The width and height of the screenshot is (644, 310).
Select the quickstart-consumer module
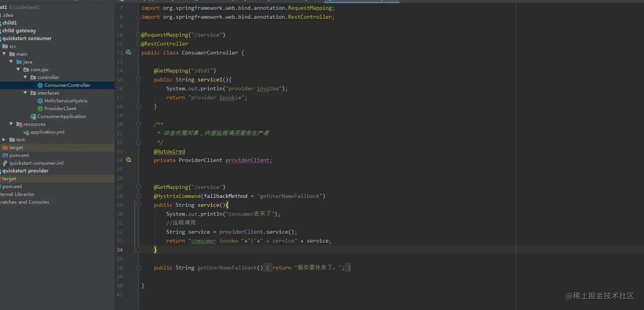(x=27, y=38)
